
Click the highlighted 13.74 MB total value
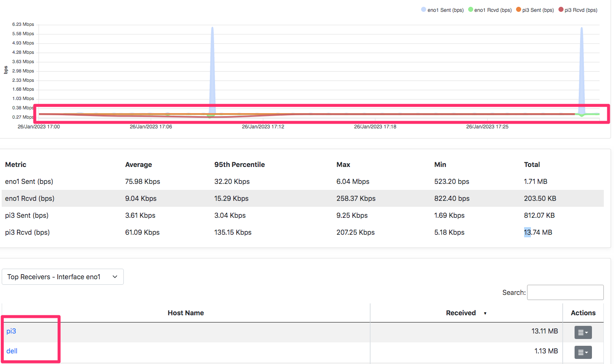pos(537,232)
